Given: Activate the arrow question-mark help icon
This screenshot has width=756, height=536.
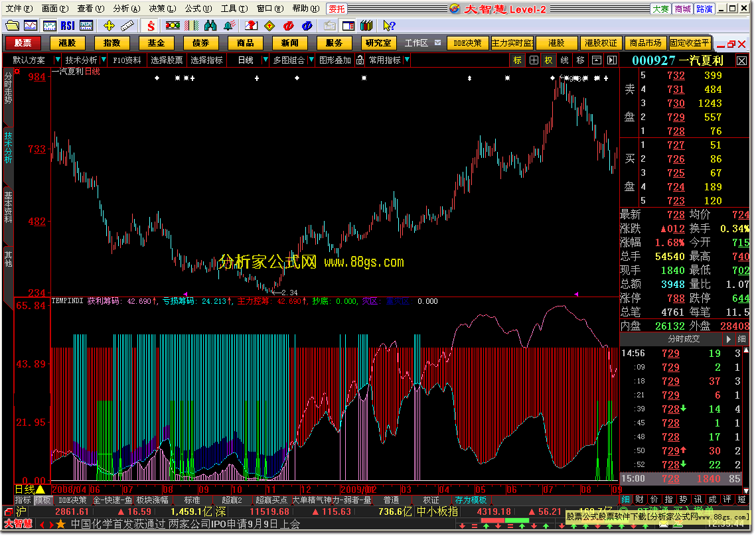Looking at the screenshot, I should pos(388,26).
